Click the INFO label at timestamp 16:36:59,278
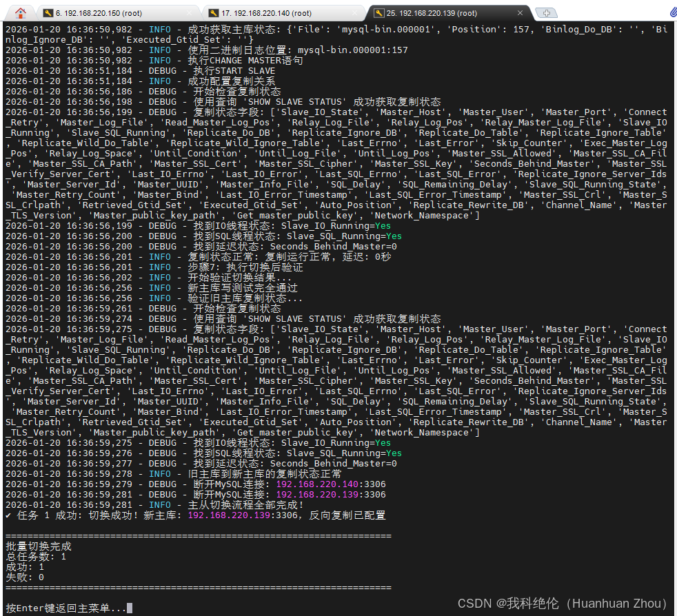The height and width of the screenshot is (616, 677). pyautogui.click(x=160, y=474)
